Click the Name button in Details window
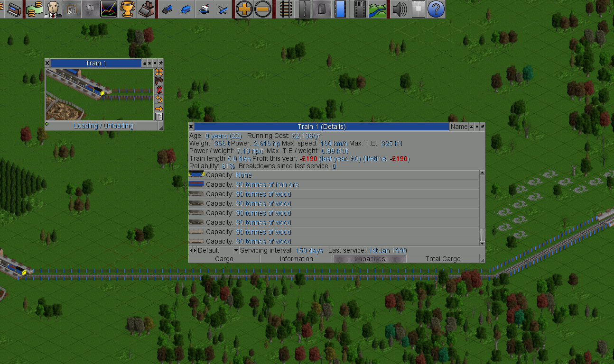Image resolution: width=614 pixels, height=364 pixels. pyautogui.click(x=459, y=127)
